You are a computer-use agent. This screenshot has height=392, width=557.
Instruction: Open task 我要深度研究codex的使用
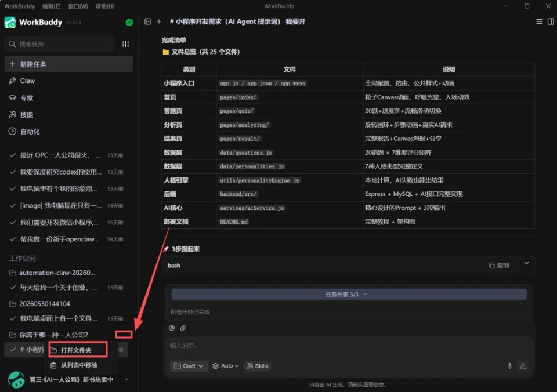click(67, 172)
